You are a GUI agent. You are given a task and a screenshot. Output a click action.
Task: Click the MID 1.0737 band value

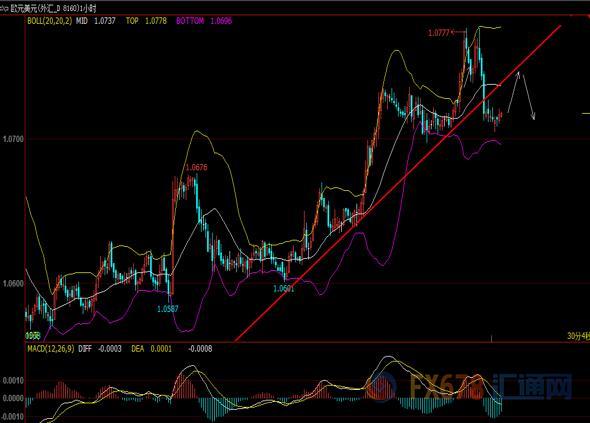(96, 21)
